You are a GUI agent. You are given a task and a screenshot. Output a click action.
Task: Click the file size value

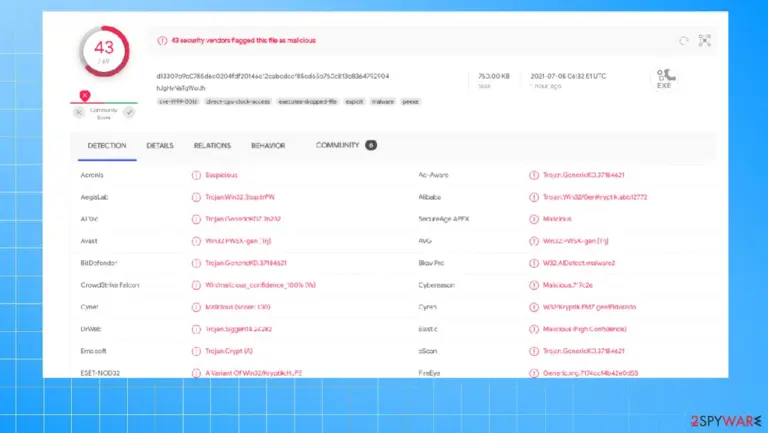coord(494,76)
